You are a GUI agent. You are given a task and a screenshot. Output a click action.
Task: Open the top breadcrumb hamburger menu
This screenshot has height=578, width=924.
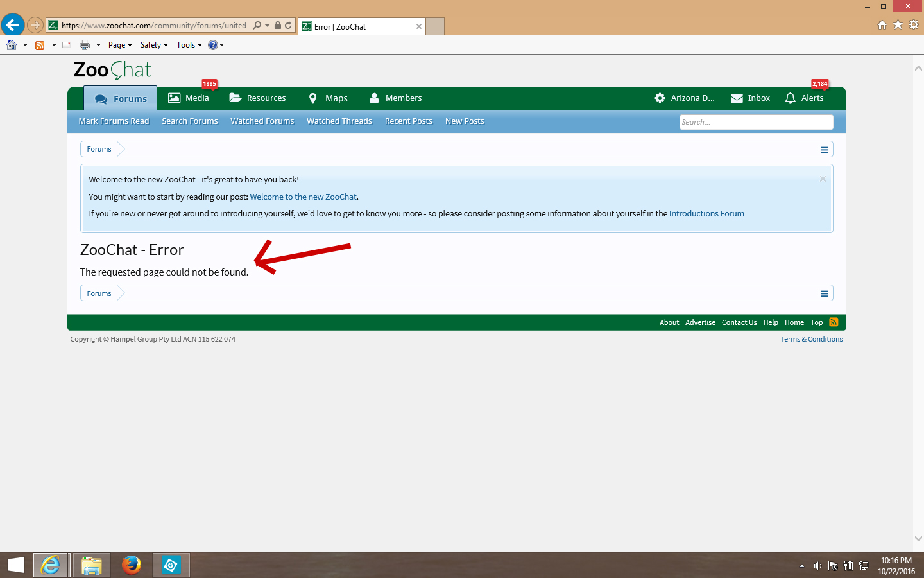pos(824,150)
